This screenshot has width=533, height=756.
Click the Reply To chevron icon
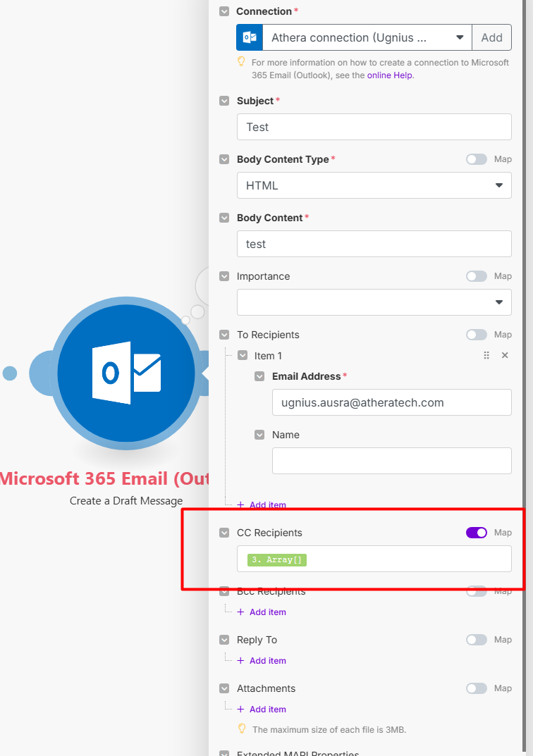[x=224, y=640]
